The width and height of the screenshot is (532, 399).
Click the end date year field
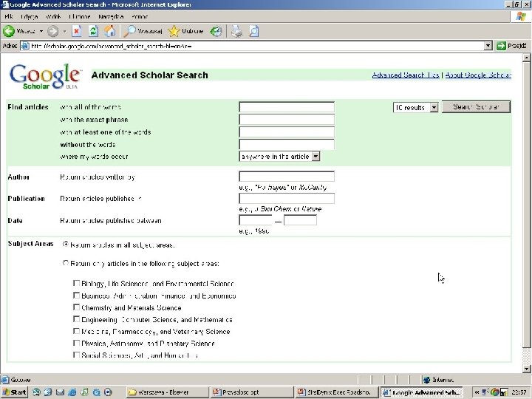click(300, 220)
